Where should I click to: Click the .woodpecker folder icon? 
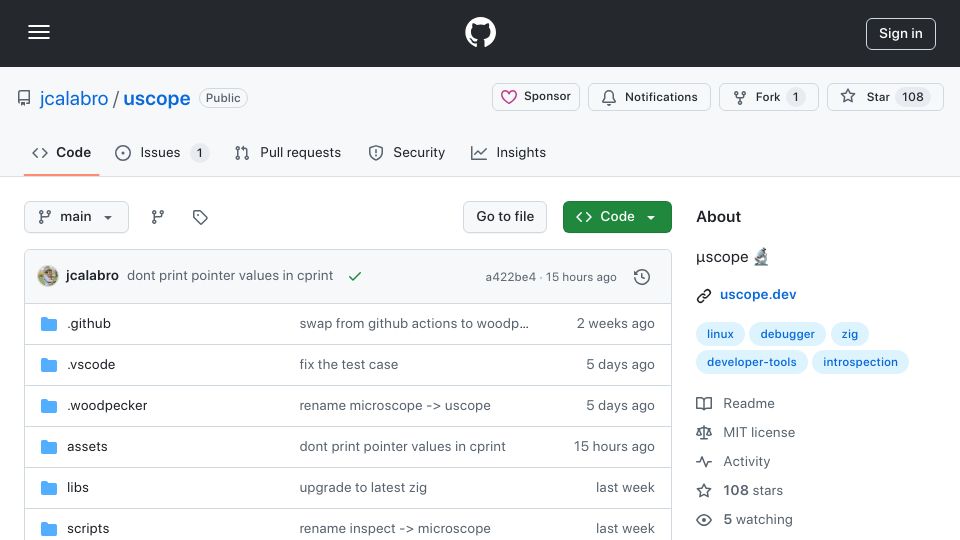49,406
